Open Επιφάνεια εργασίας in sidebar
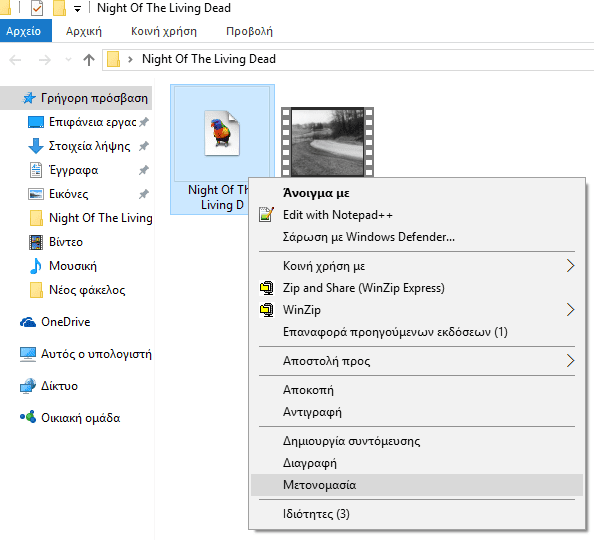 [92, 122]
